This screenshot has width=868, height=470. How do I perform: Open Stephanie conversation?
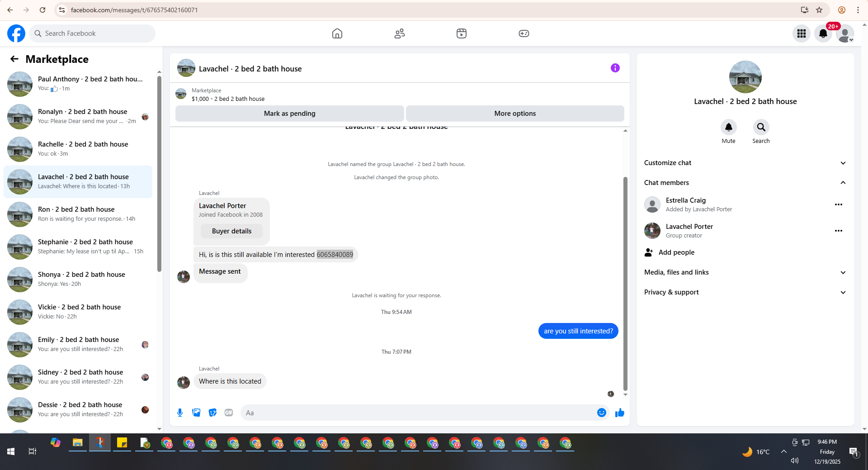pyautogui.click(x=78, y=247)
